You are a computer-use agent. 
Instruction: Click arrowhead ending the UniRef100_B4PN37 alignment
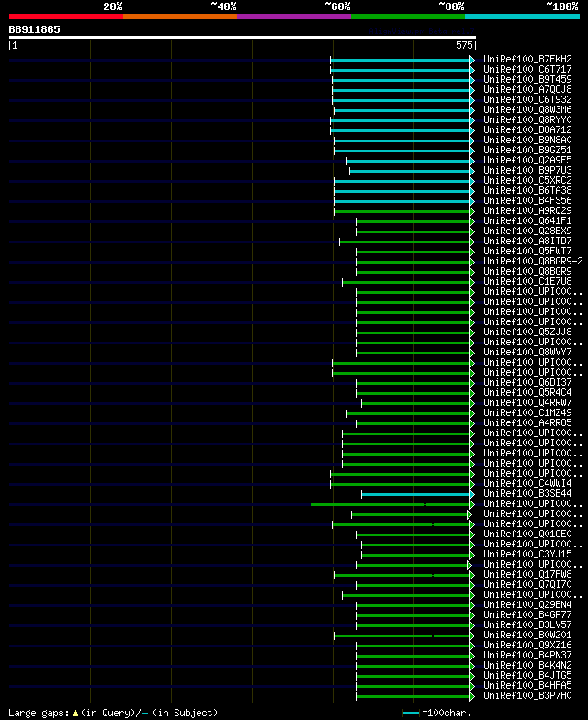pyautogui.click(x=472, y=656)
